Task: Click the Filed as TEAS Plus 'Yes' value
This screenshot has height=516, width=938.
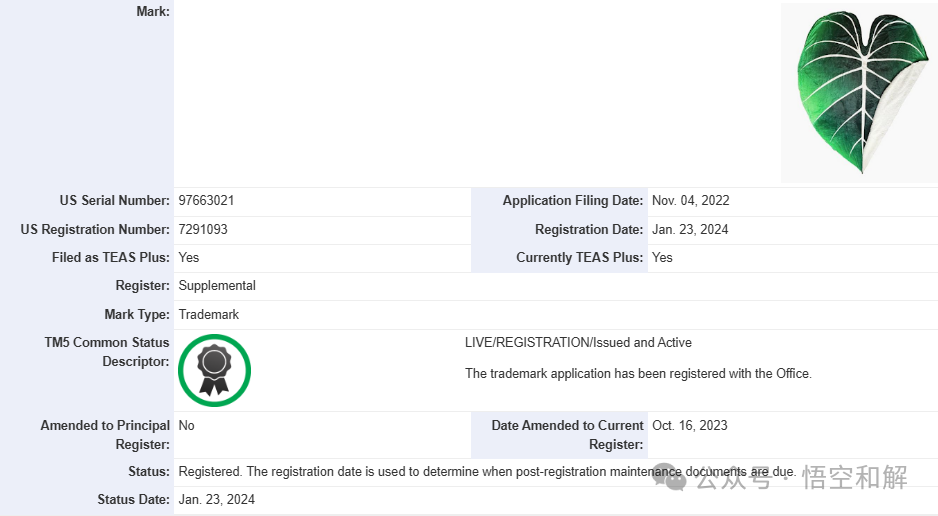Action: (x=189, y=257)
